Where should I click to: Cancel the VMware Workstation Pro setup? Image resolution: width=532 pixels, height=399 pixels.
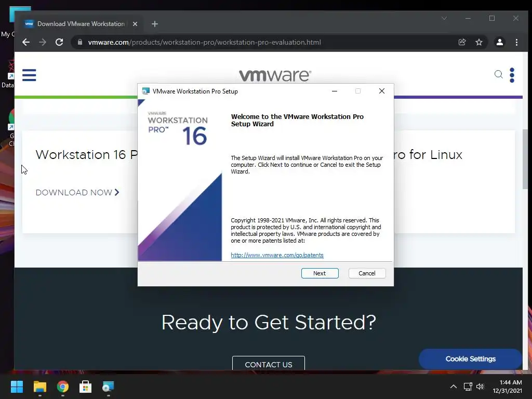click(367, 273)
